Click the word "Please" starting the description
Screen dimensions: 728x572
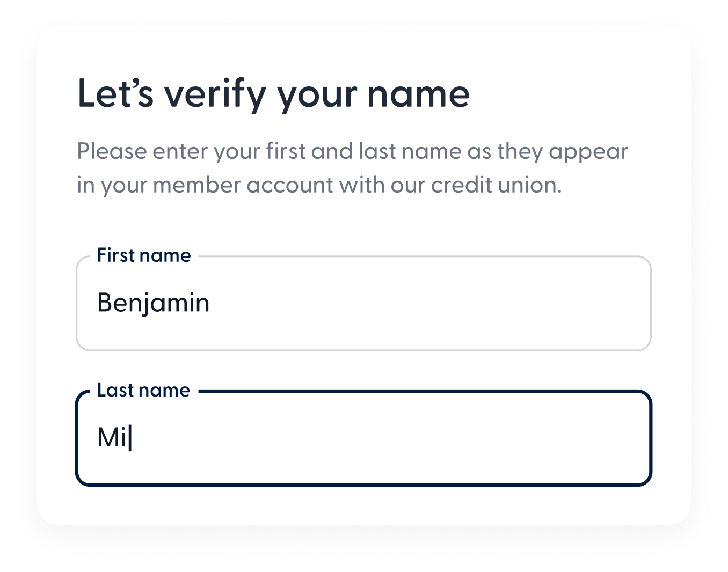click(x=112, y=152)
